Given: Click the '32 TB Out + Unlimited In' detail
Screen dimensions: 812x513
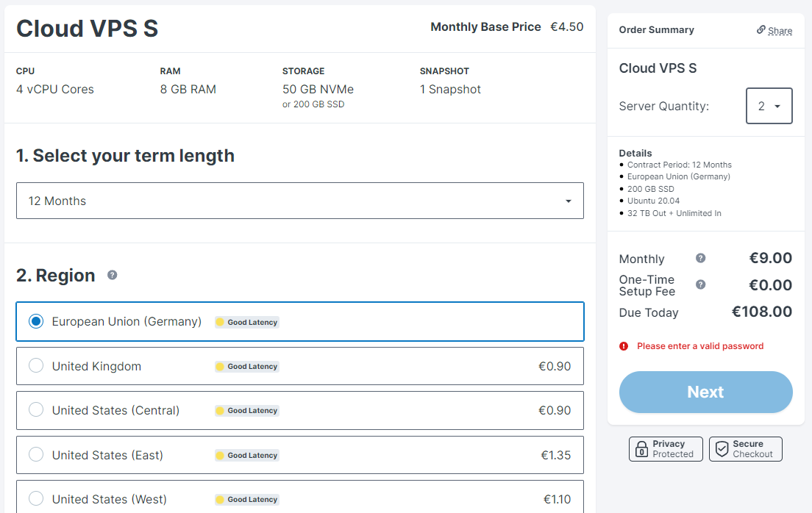Looking at the screenshot, I should pyautogui.click(x=674, y=213).
